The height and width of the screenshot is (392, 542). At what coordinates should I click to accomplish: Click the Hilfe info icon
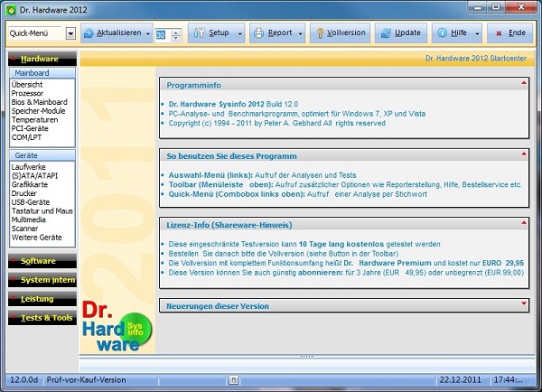[x=442, y=33]
